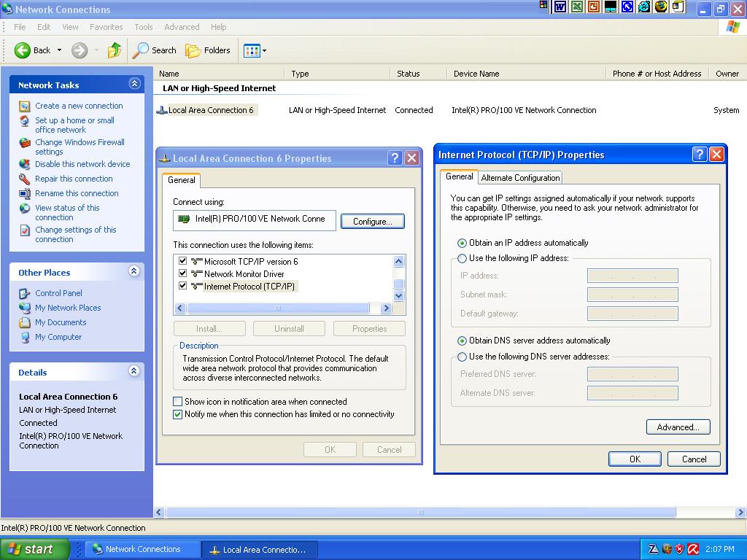
Task: Click the connection items horizontal scrollbar thumb
Action: click(x=278, y=308)
